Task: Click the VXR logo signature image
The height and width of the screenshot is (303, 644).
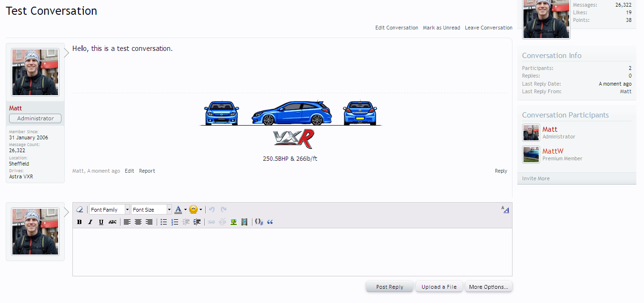Action: click(294, 138)
